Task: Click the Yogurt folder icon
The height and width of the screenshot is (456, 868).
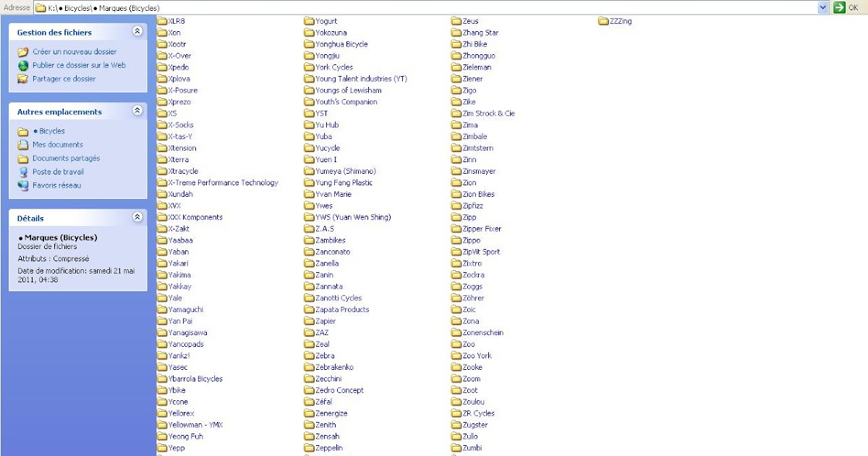Action: tap(310, 21)
